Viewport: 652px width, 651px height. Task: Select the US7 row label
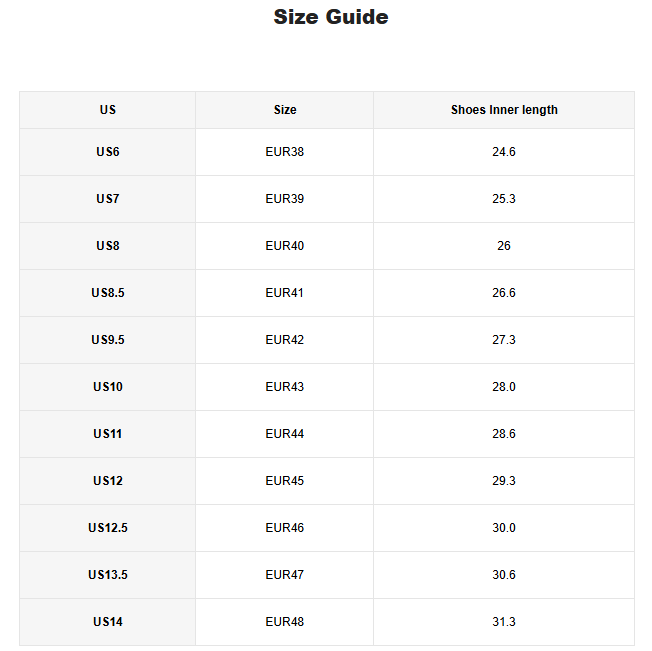[x=108, y=199]
